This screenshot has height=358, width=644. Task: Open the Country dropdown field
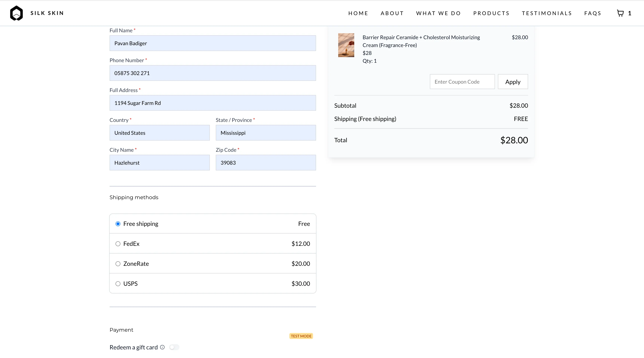pos(160,133)
